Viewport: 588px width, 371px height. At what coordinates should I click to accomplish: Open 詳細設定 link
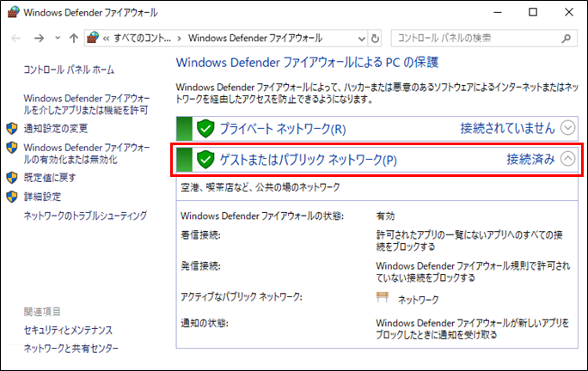pos(42,197)
